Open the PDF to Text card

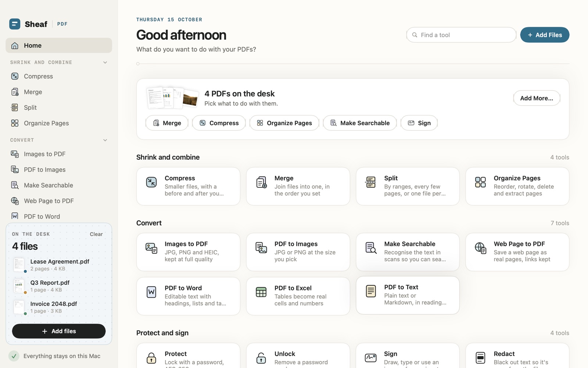coord(408,295)
